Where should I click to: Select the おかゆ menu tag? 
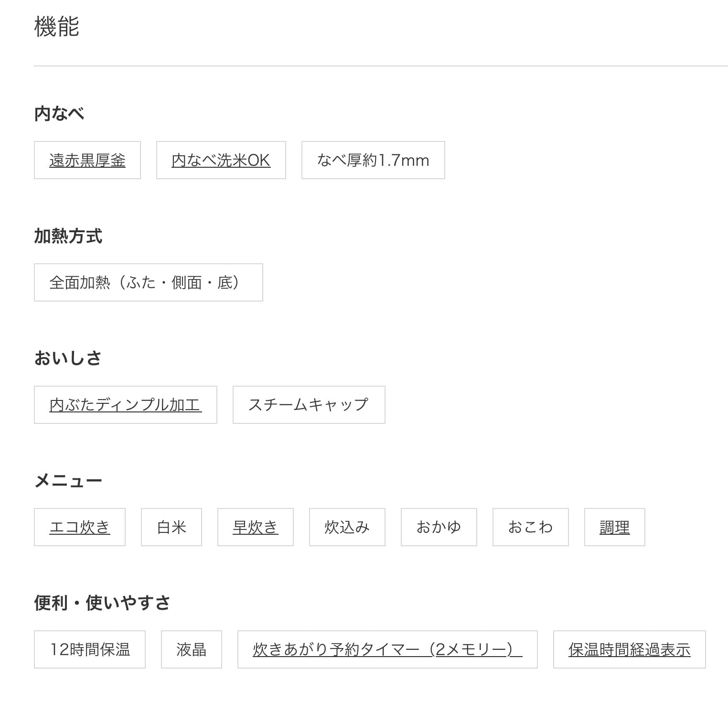pyautogui.click(x=439, y=528)
